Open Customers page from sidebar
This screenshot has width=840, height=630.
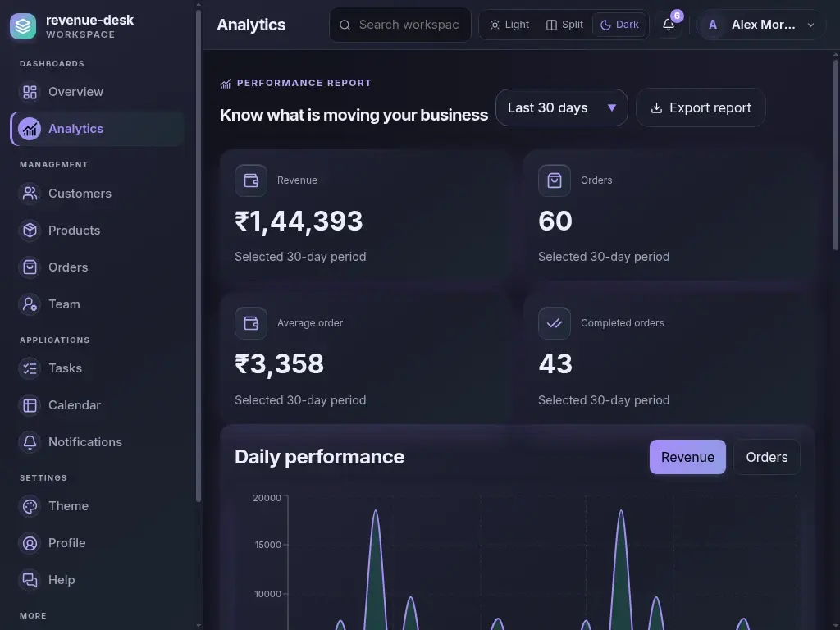(98, 194)
